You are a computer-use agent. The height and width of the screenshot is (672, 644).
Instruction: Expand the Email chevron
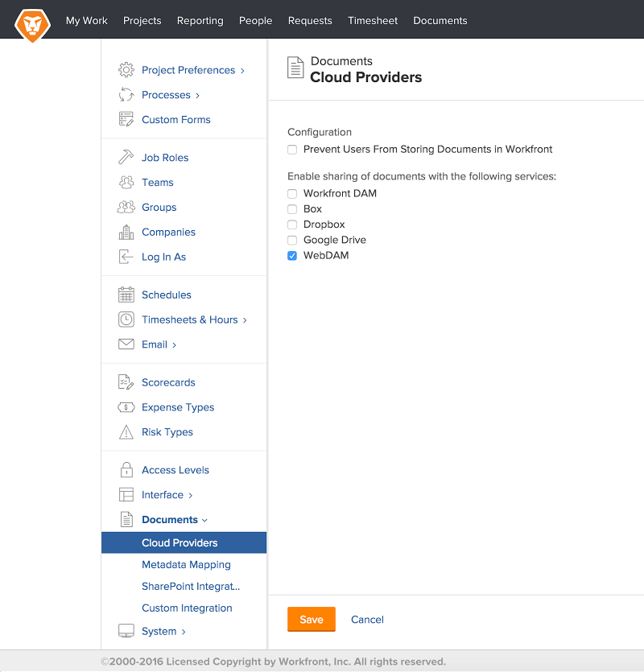pyautogui.click(x=174, y=345)
